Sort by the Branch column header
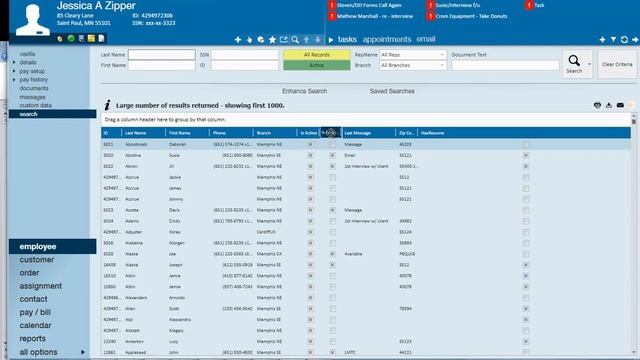The width and height of the screenshot is (640, 360). [276, 133]
